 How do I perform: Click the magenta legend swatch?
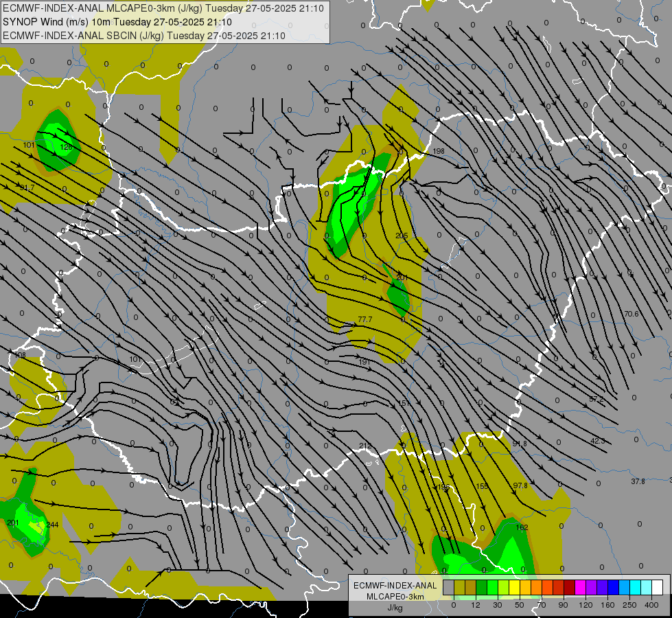(x=581, y=587)
